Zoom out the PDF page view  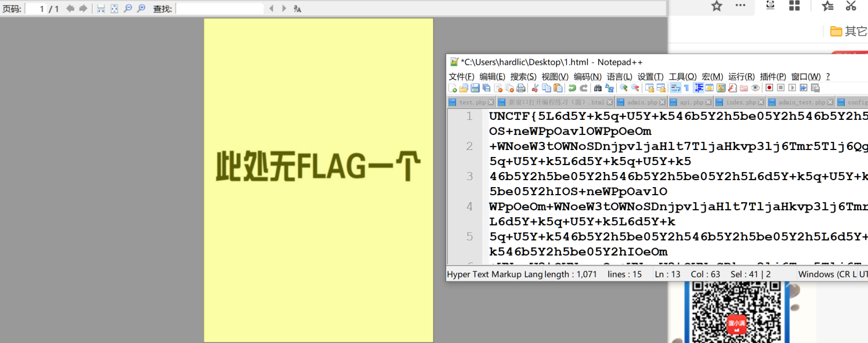[128, 9]
